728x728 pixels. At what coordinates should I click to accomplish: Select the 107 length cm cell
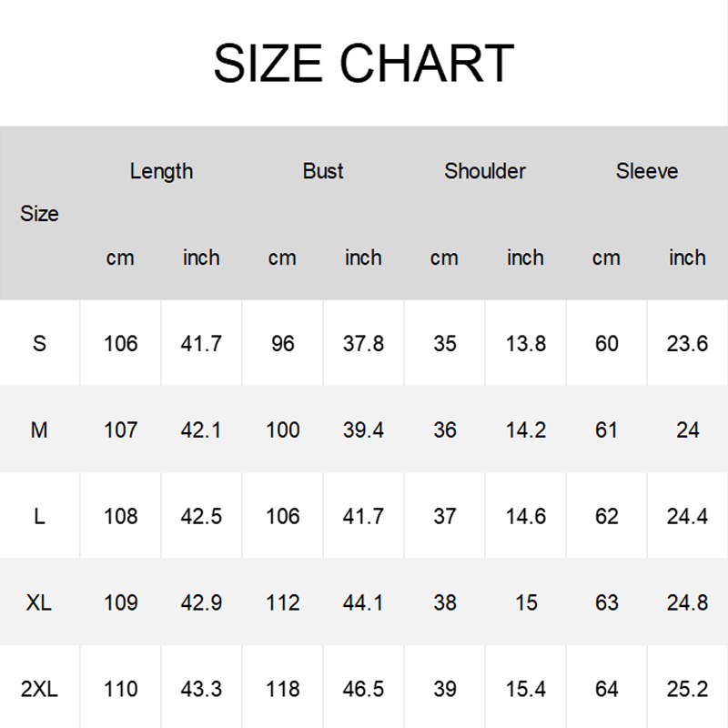point(120,430)
